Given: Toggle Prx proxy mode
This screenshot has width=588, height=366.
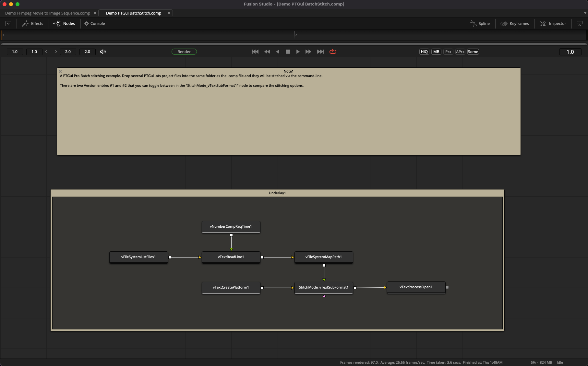Looking at the screenshot, I should pos(448,52).
